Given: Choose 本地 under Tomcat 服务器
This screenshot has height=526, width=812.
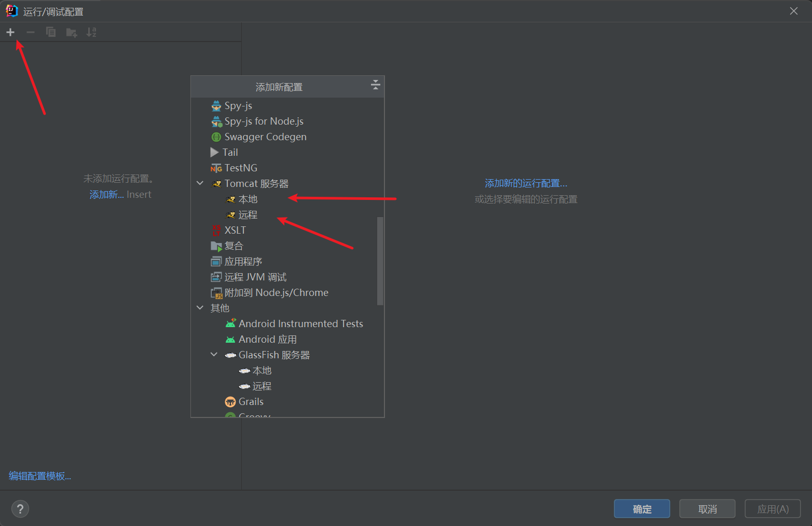Looking at the screenshot, I should (x=247, y=199).
